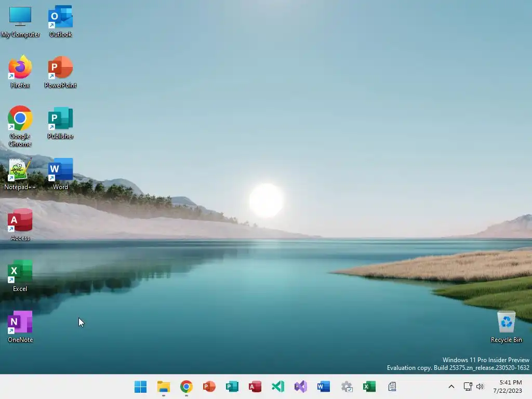Show hidden system tray icons
532x399 pixels.
(451, 387)
